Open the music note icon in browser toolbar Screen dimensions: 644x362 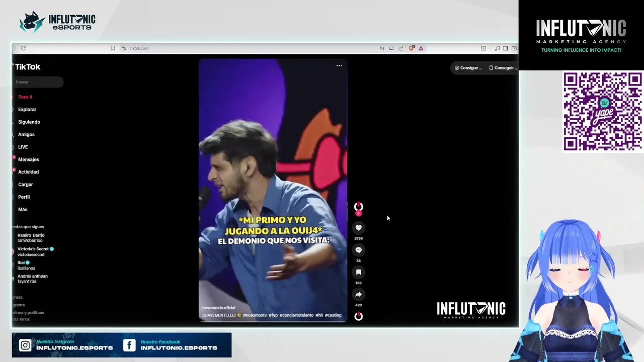coord(497,48)
